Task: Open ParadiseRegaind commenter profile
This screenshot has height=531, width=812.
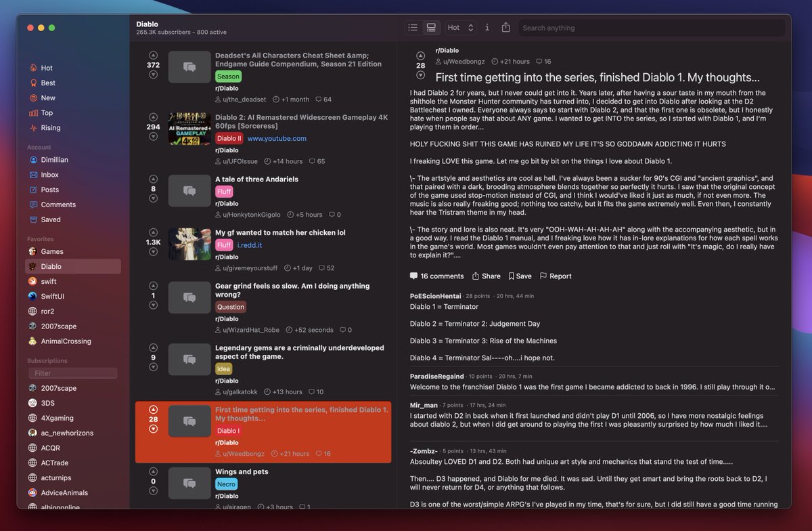Action: click(x=436, y=376)
